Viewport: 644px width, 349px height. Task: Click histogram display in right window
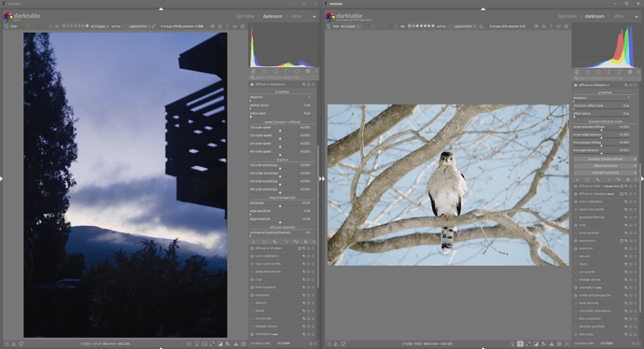606,46
